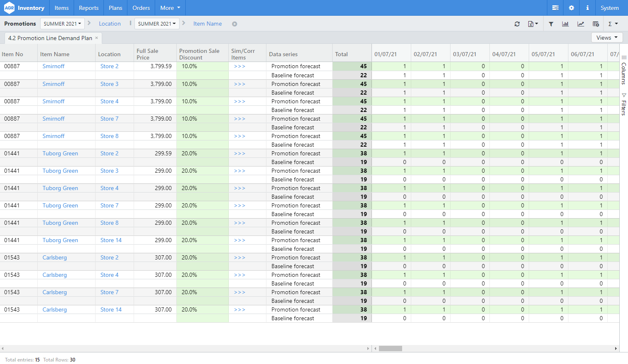Clear the Item Name breadcrumb filter
Image resolution: width=628 pixels, height=364 pixels.
tap(234, 24)
